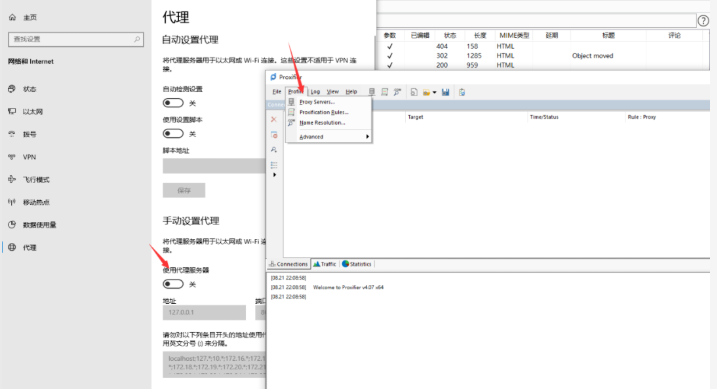Switch to the Statistics tab

click(x=357, y=264)
